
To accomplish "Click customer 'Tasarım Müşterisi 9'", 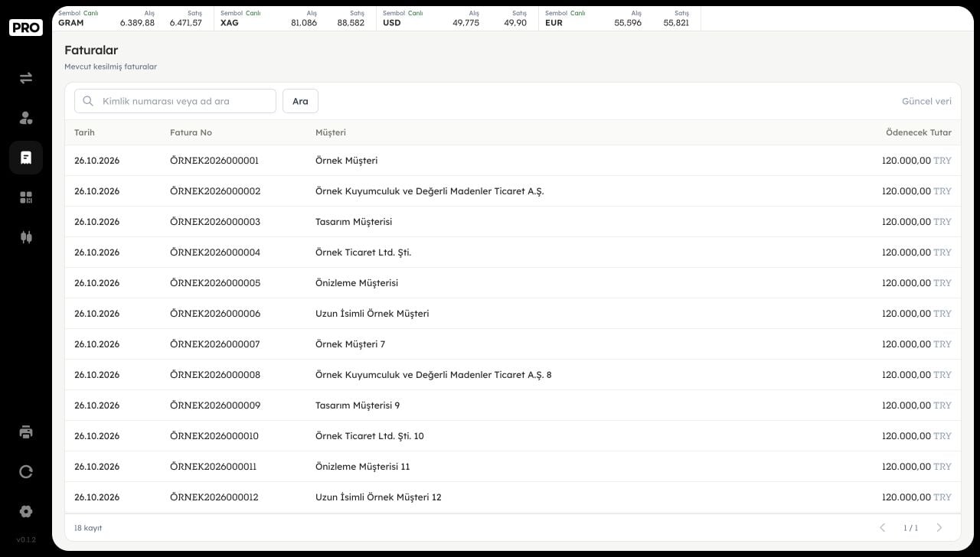I will (x=358, y=406).
